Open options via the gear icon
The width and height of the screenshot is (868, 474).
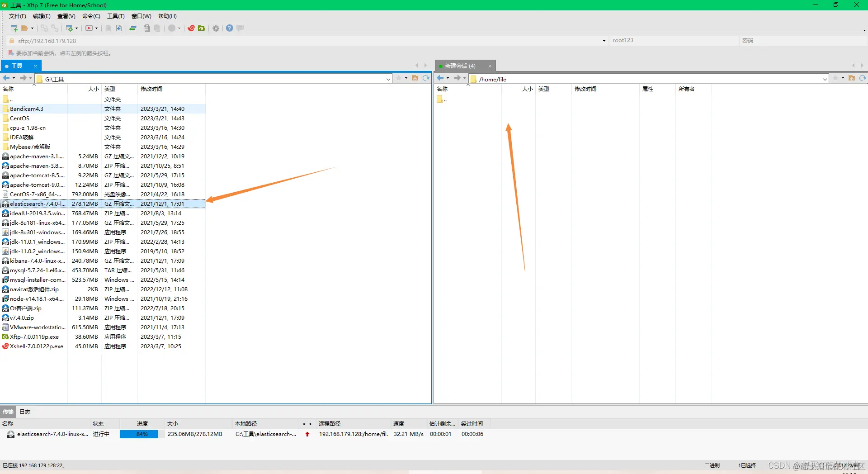[216, 28]
